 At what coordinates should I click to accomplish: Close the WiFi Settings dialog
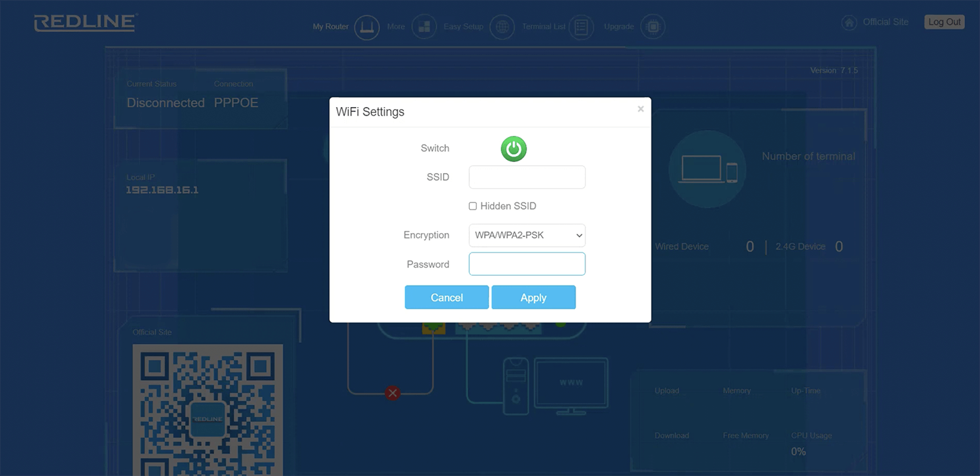point(640,109)
